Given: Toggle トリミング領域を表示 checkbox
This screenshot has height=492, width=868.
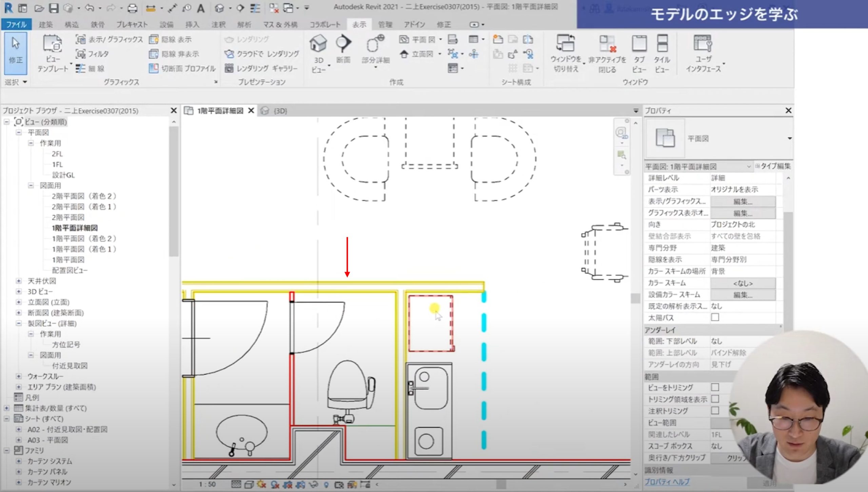Looking at the screenshot, I should click(715, 399).
